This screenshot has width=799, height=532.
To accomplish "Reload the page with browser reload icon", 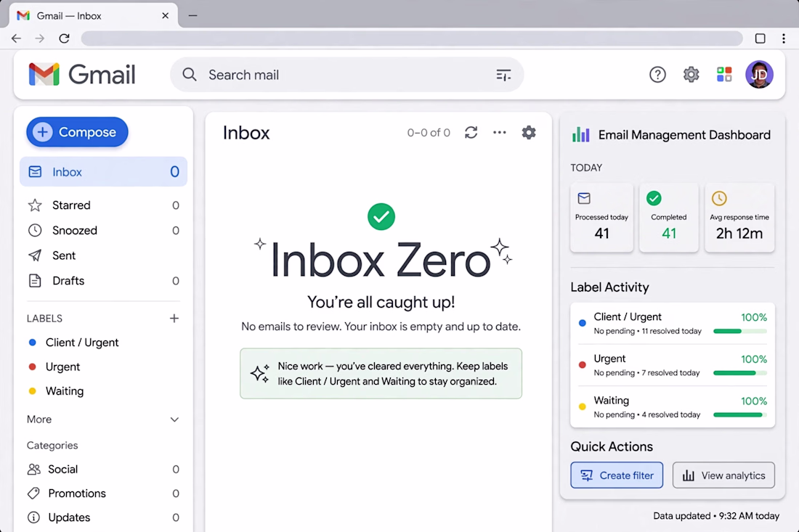I will coord(64,38).
